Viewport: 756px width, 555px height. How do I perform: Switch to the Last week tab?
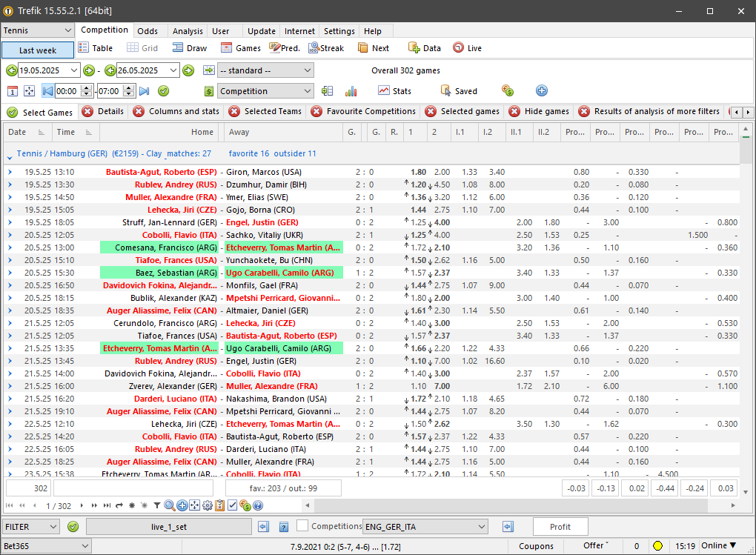pos(37,50)
